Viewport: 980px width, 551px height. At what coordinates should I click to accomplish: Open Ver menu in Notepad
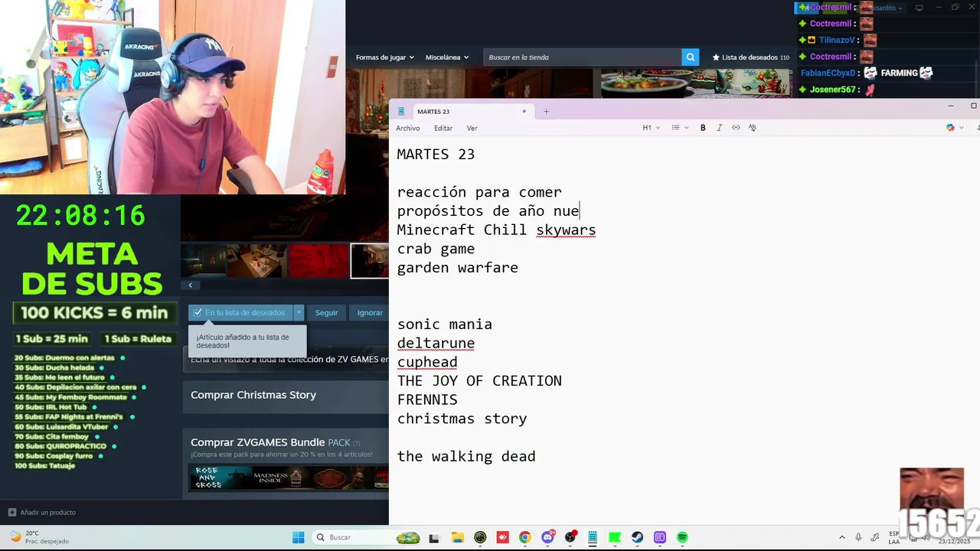(472, 129)
